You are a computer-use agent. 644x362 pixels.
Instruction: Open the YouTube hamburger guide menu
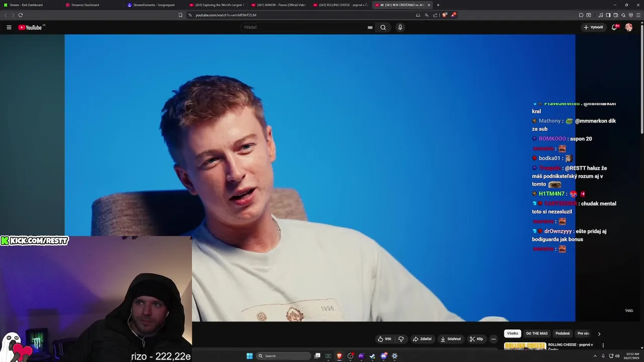tap(9, 28)
